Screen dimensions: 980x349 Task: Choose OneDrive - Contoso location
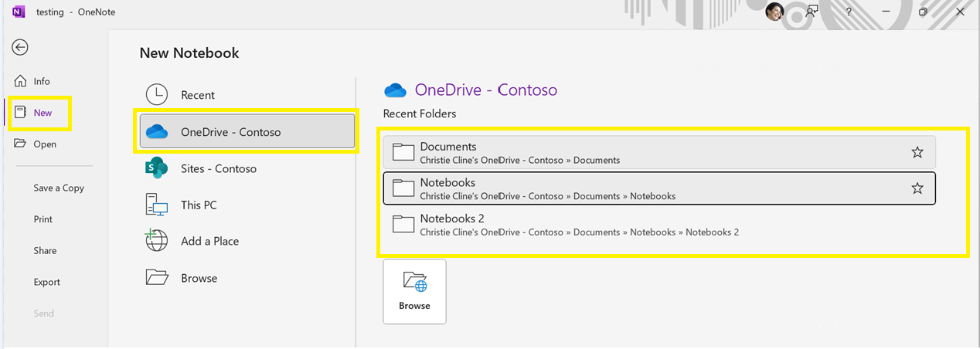247,131
